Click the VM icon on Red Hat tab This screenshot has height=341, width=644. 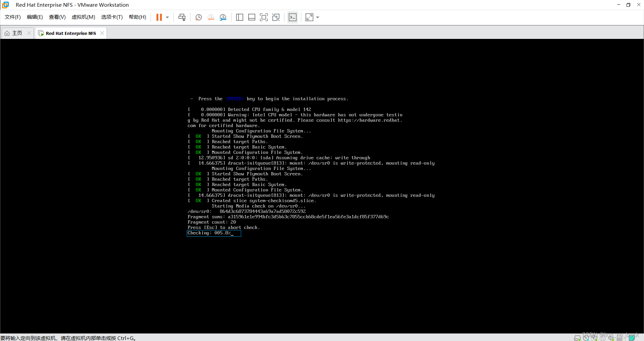tap(41, 33)
